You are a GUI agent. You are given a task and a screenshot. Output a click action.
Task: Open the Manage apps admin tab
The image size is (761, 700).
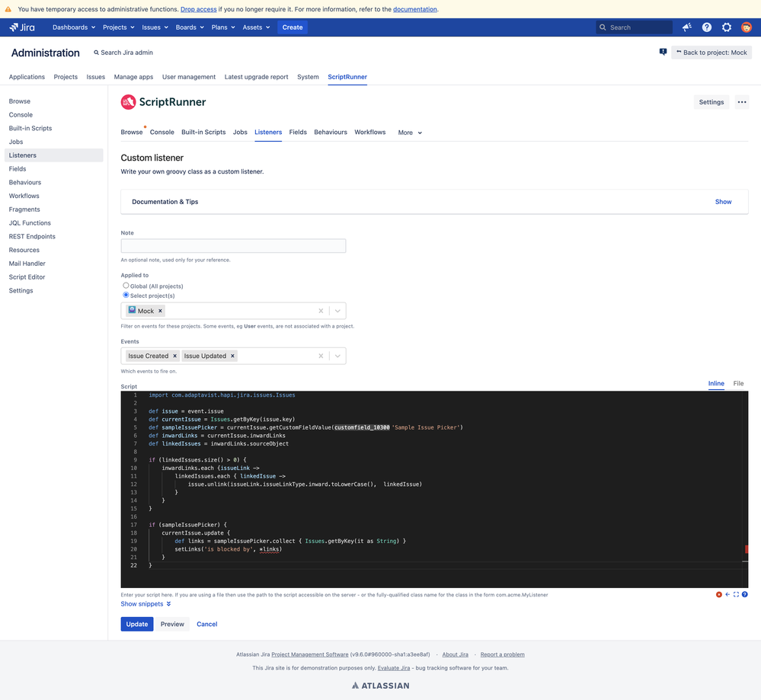(133, 77)
